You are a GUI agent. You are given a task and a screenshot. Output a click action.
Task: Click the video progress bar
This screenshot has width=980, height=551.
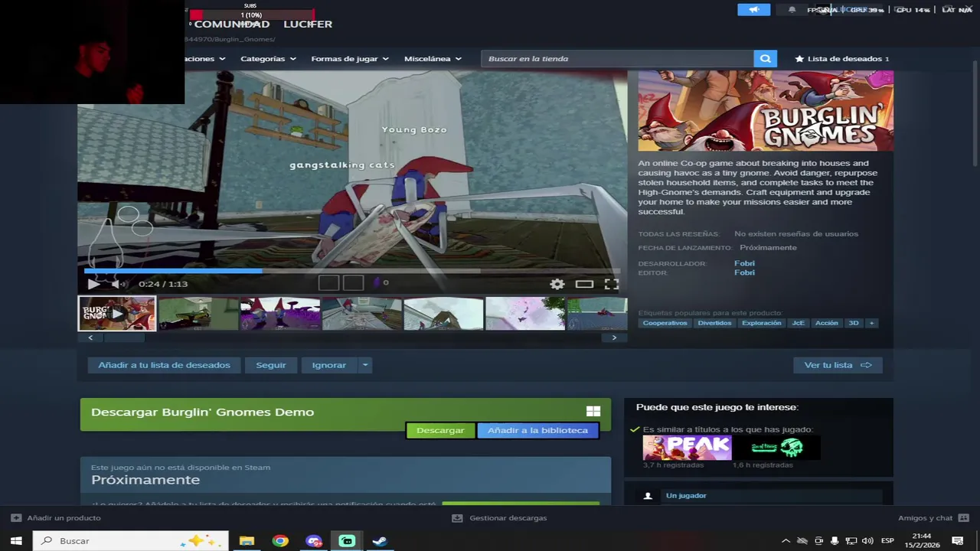click(352, 270)
